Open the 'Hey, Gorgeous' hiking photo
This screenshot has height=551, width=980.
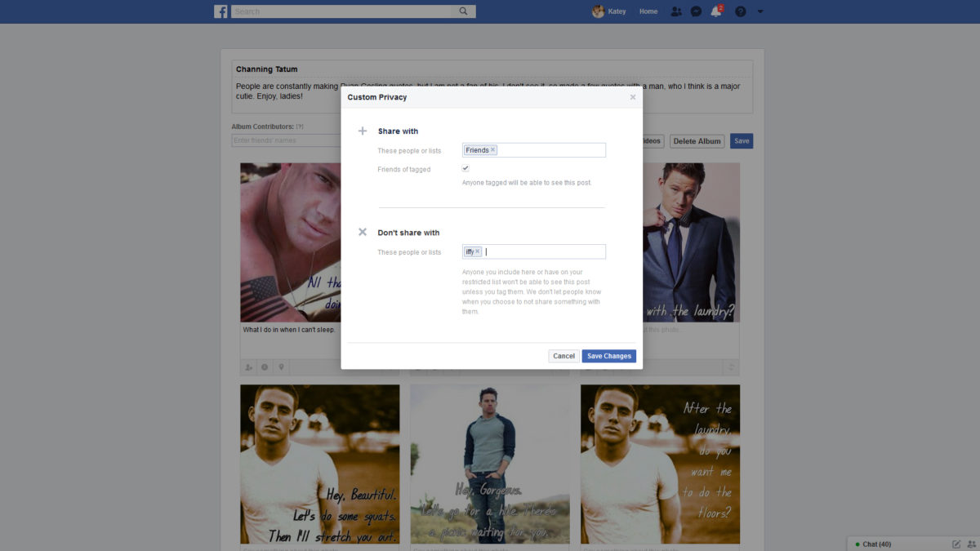[x=490, y=464]
